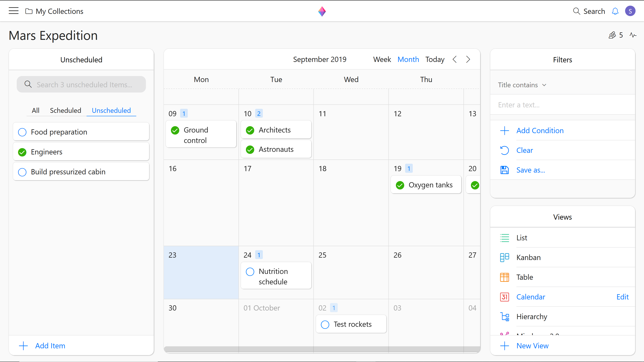The height and width of the screenshot is (362, 644).
Task: Click the members count icon
Action: [612, 35]
